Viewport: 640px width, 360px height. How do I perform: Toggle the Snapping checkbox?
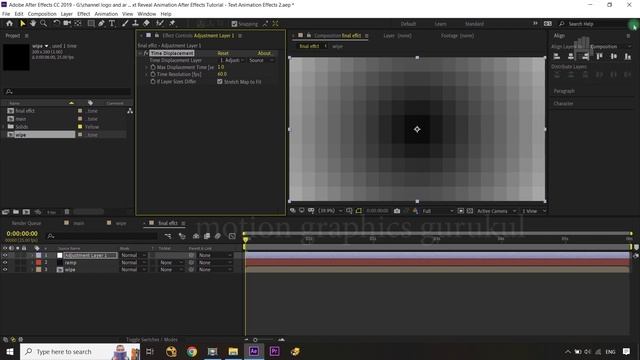click(234, 24)
